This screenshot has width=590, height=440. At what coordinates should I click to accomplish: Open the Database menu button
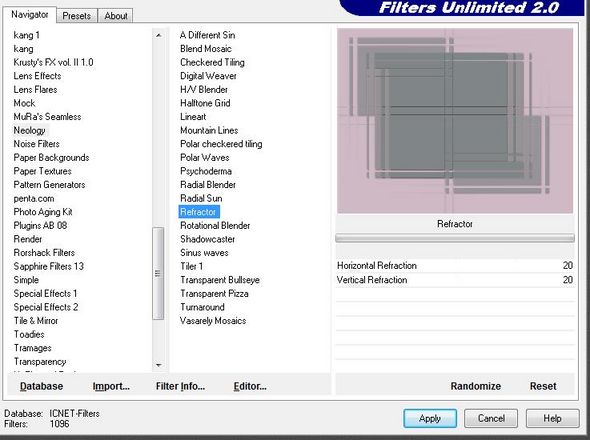point(41,386)
